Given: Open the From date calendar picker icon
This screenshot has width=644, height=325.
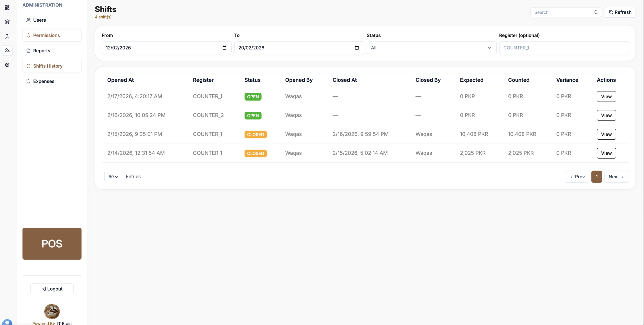Looking at the screenshot, I should 224,48.
